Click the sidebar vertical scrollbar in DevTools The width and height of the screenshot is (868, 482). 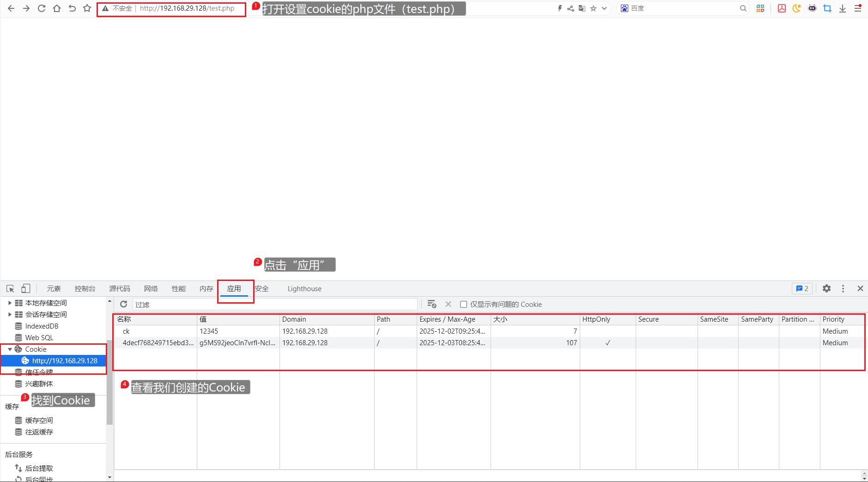click(x=109, y=382)
